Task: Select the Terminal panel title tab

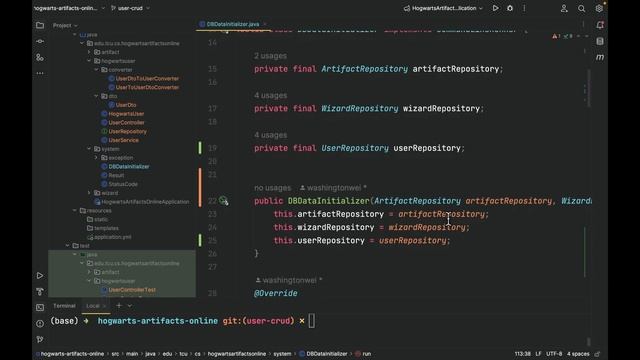Action: pos(64,306)
